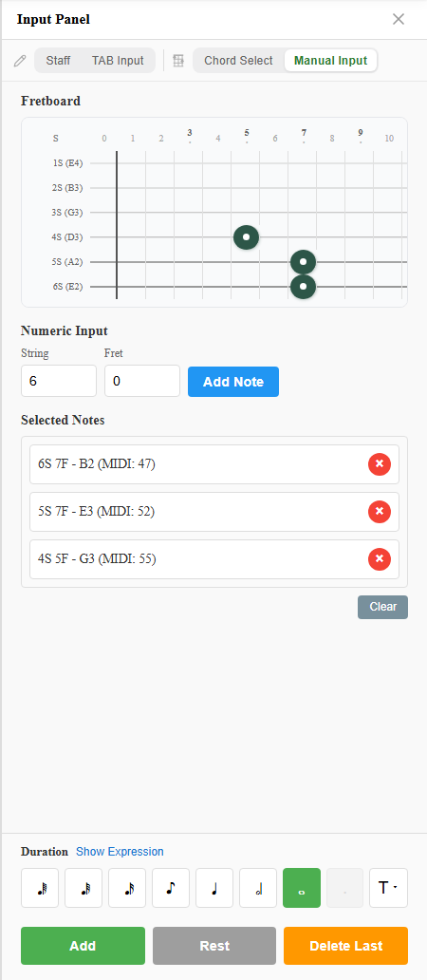Clear all selected notes

pos(382,607)
